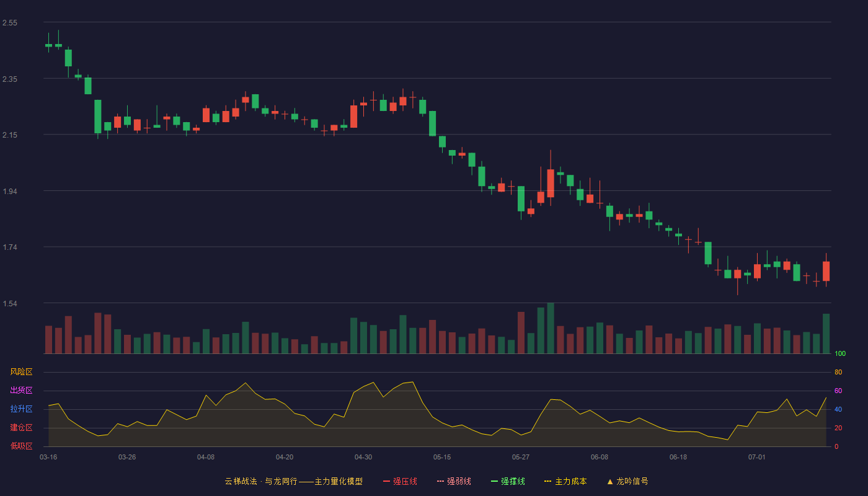
Task: Select the 风险区 zone label
Action: pos(21,372)
